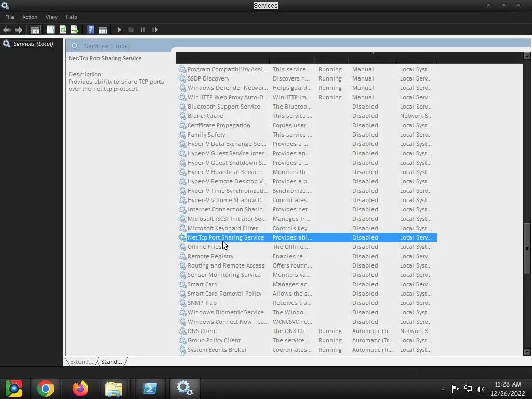Click the Pause Service icon
532x399 pixels.
(143, 30)
